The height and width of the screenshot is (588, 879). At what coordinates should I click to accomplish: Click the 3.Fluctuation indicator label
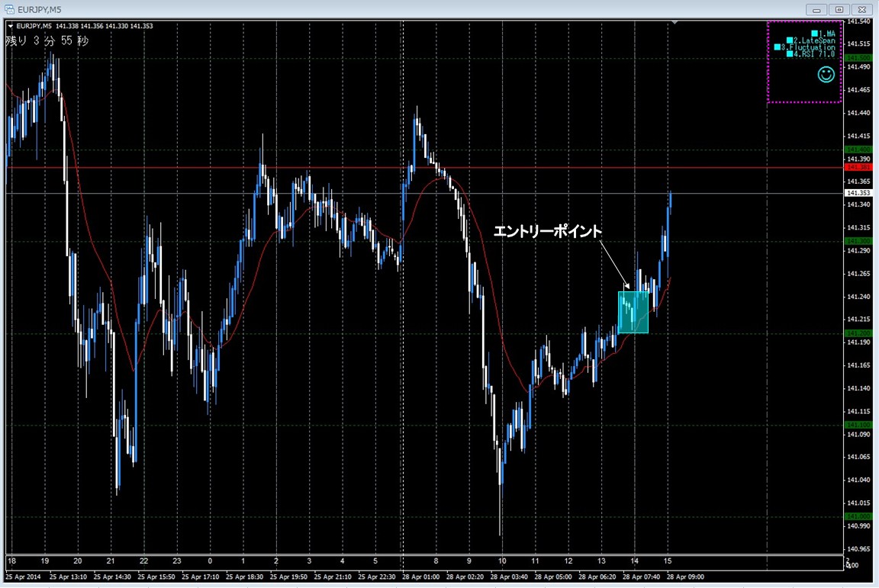(808, 47)
